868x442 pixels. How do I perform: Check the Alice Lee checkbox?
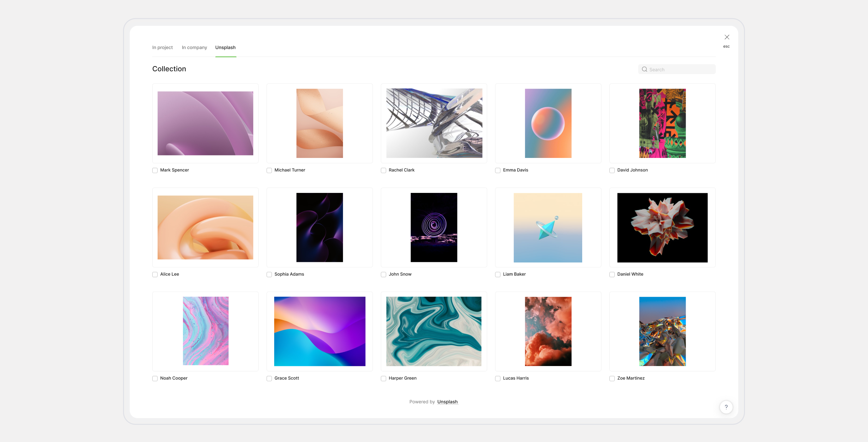pyautogui.click(x=155, y=275)
